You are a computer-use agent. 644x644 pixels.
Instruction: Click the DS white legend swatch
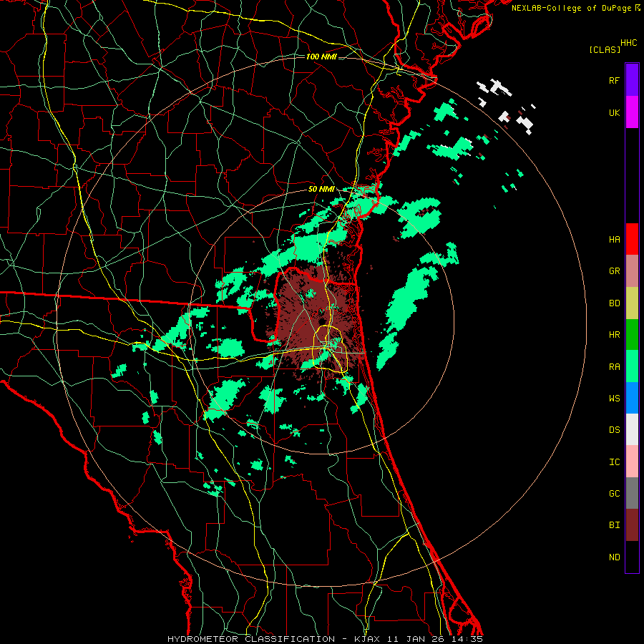coord(632,429)
